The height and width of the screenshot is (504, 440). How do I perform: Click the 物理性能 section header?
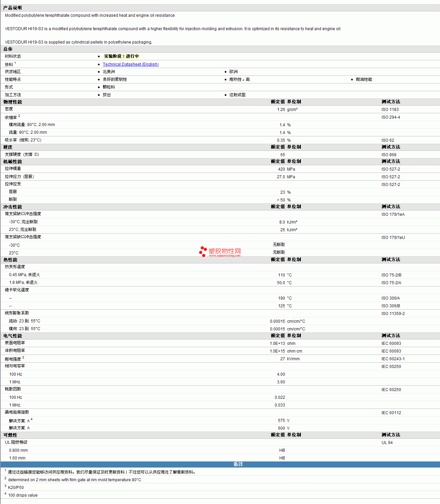(13, 102)
